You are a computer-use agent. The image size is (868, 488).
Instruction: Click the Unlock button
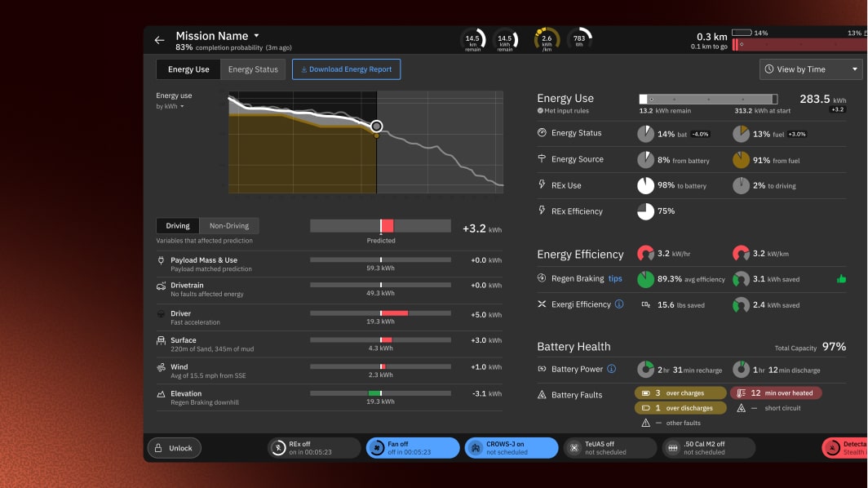175,448
